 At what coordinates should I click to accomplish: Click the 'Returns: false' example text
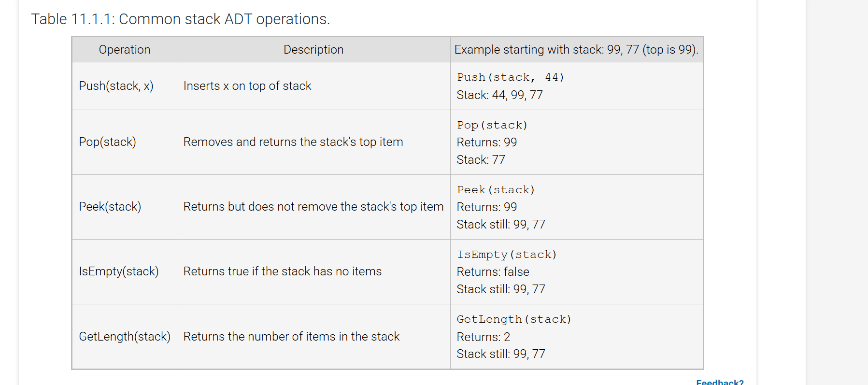pos(493,272)
